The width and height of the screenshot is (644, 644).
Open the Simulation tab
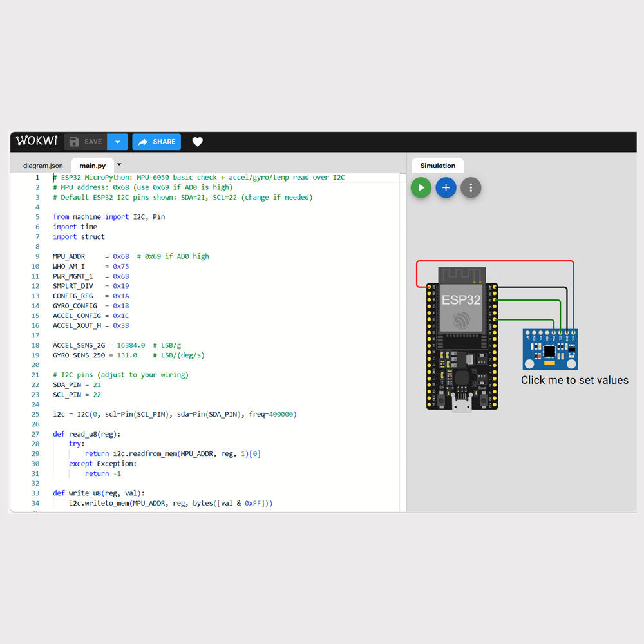pyautogui.click(x=437, y=166)
